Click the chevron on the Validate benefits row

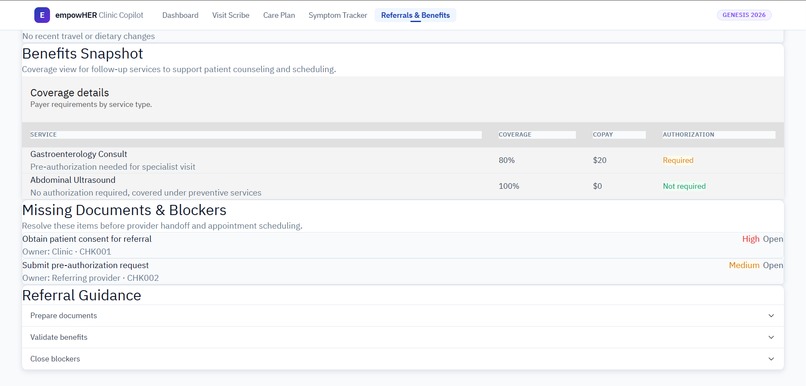pos(771,337)
